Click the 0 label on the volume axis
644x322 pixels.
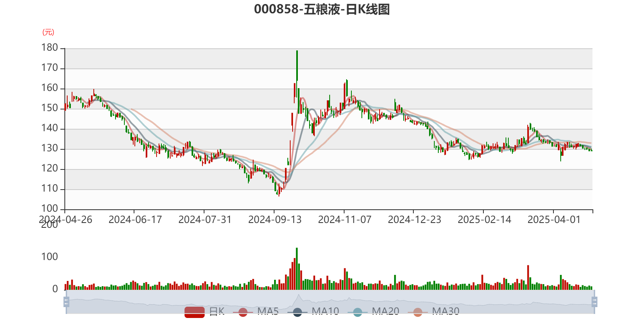[55, 289]
